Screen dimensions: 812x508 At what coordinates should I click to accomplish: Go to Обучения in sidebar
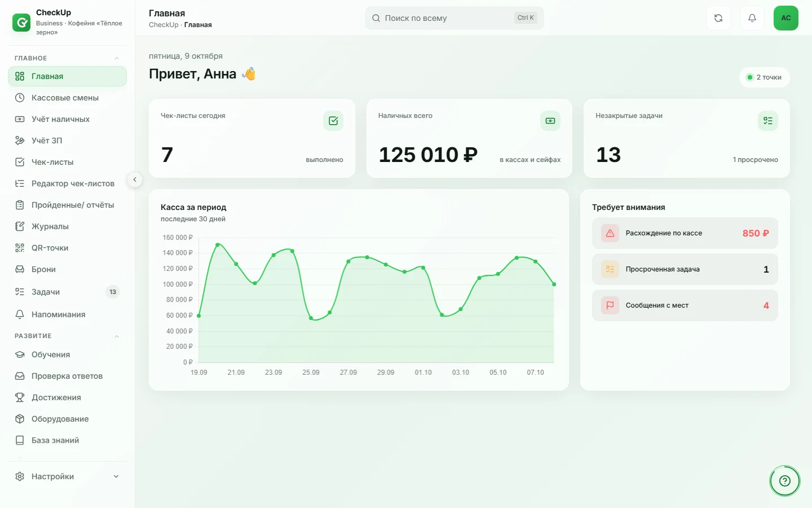pos(67,354)
